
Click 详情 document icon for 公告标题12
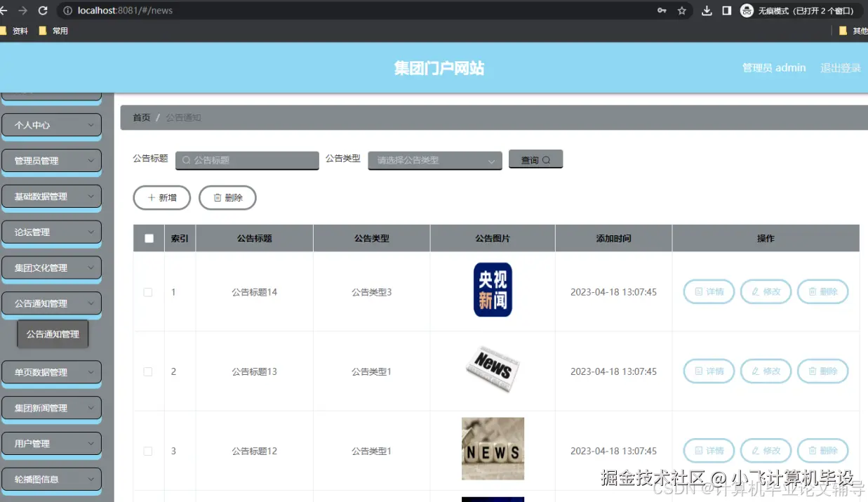(x=699, y=450)
